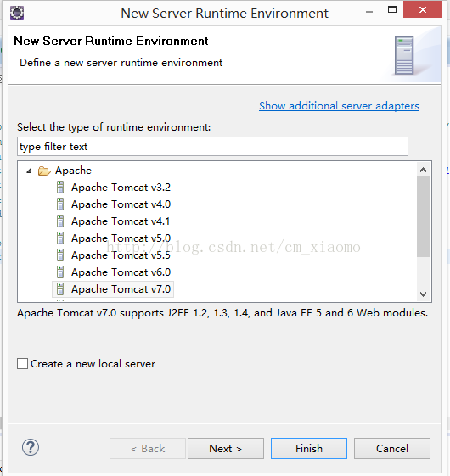Click the Eclipse icon in title bar

point(17,13)
